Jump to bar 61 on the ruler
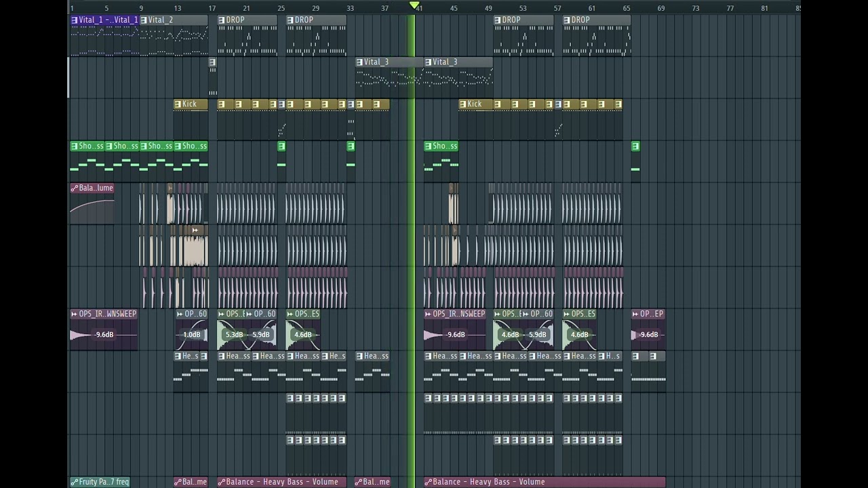868x488 pixels. coord(592,8)
